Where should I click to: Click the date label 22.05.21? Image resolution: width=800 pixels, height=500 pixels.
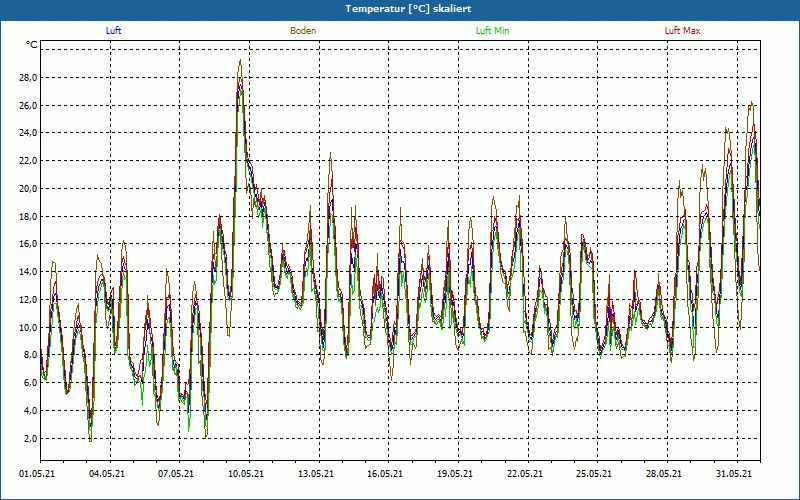tap(525, 474)
